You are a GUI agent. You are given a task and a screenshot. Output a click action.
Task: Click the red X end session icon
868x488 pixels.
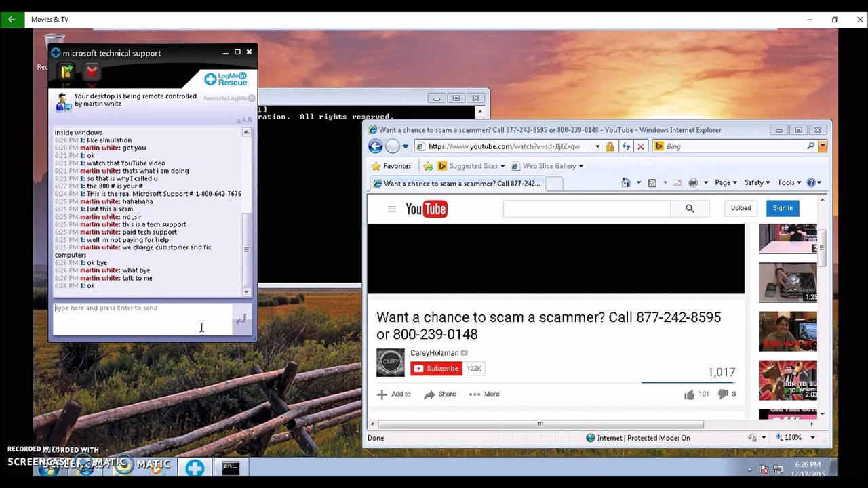(92, 71)
